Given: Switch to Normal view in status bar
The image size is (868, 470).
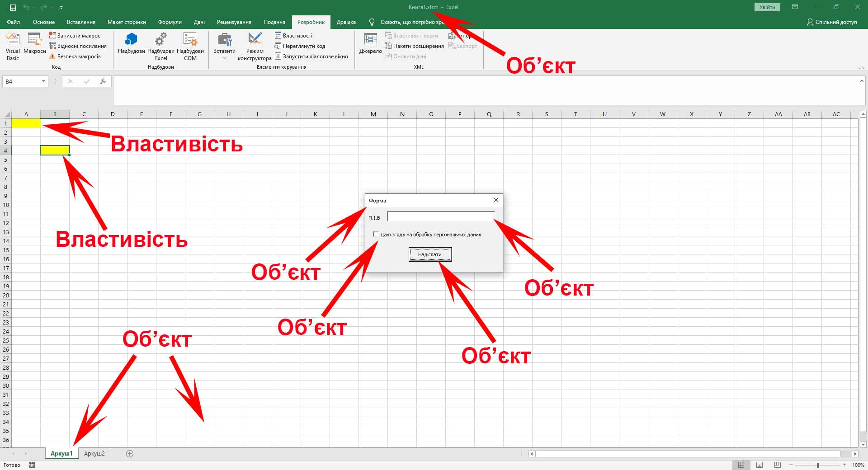Looking at the screenshot, I should click(x=741, y=465).
